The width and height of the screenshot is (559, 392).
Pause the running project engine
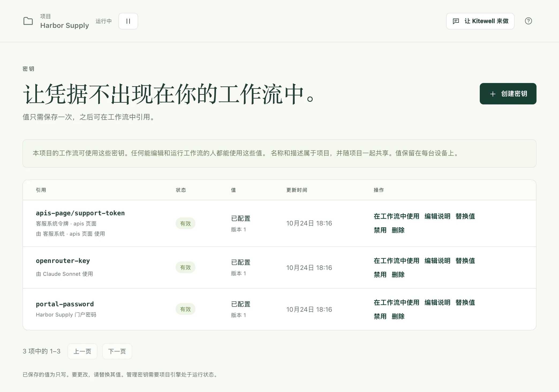point(128,21)
